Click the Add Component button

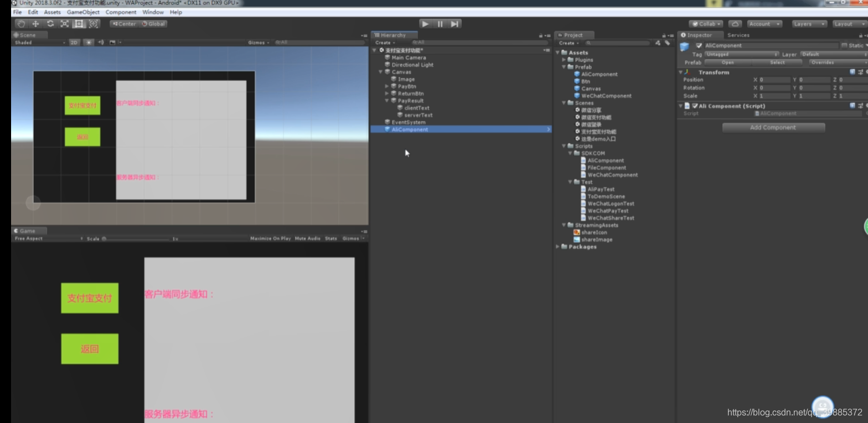point(773,127)
